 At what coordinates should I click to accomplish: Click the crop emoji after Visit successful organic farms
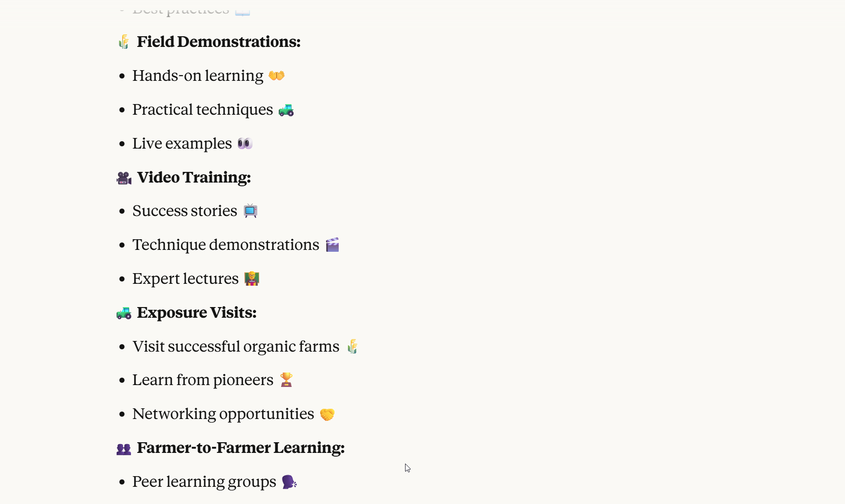click(x=353, y=347)
